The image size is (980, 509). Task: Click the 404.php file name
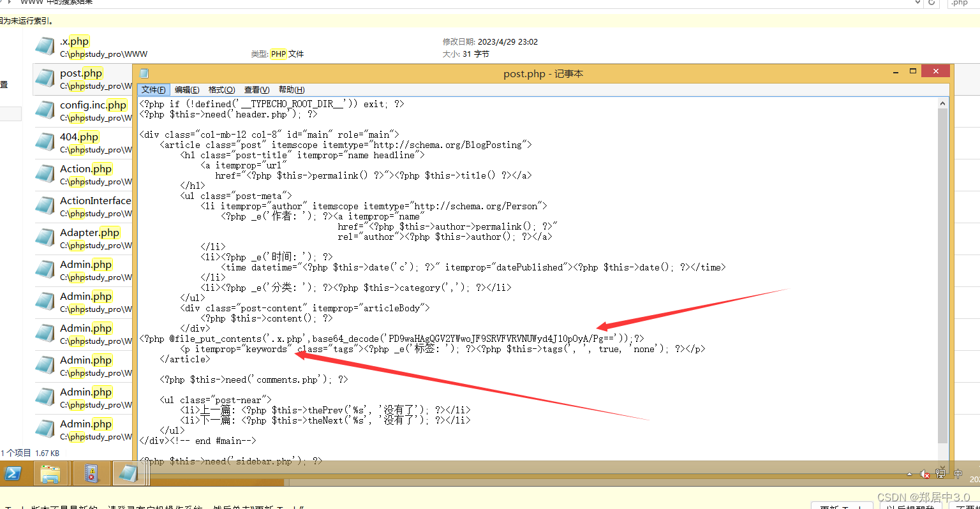tap(79, 137)
